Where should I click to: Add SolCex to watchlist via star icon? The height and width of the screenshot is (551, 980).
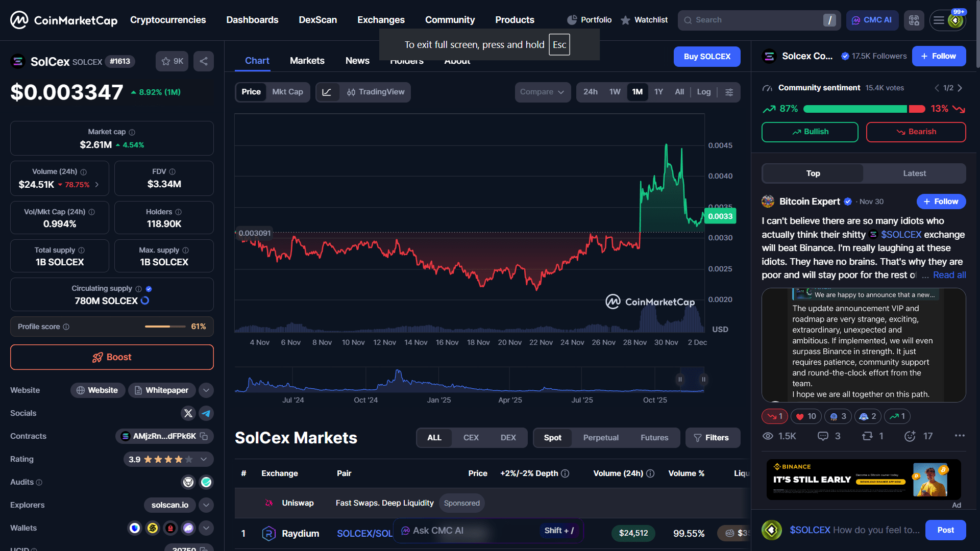point(166,61)
